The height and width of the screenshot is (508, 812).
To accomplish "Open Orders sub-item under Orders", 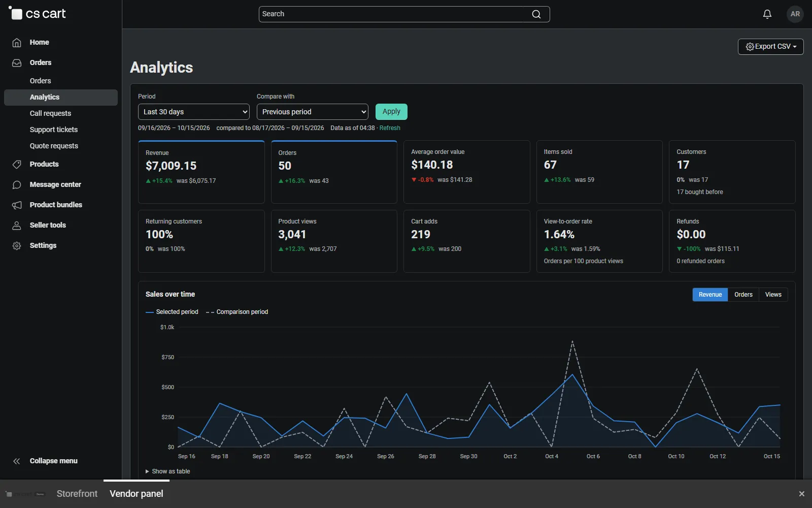I will coord(41,81).
